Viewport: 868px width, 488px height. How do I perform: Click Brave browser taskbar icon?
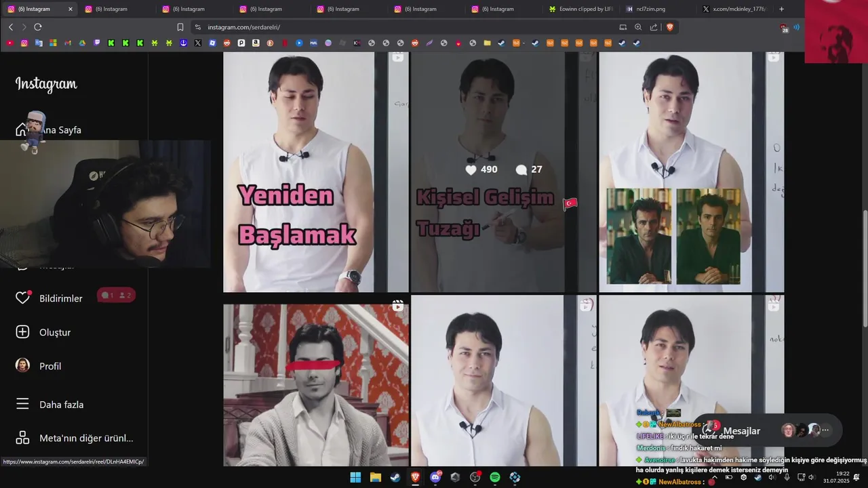pyautogui.click(x=415, y=477)
